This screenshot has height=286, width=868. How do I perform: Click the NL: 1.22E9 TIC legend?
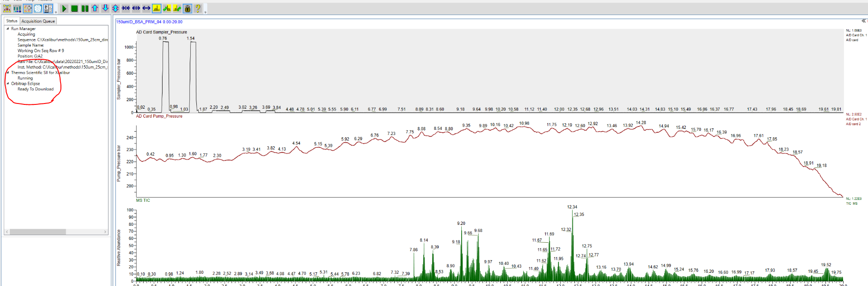coord(853,199)
